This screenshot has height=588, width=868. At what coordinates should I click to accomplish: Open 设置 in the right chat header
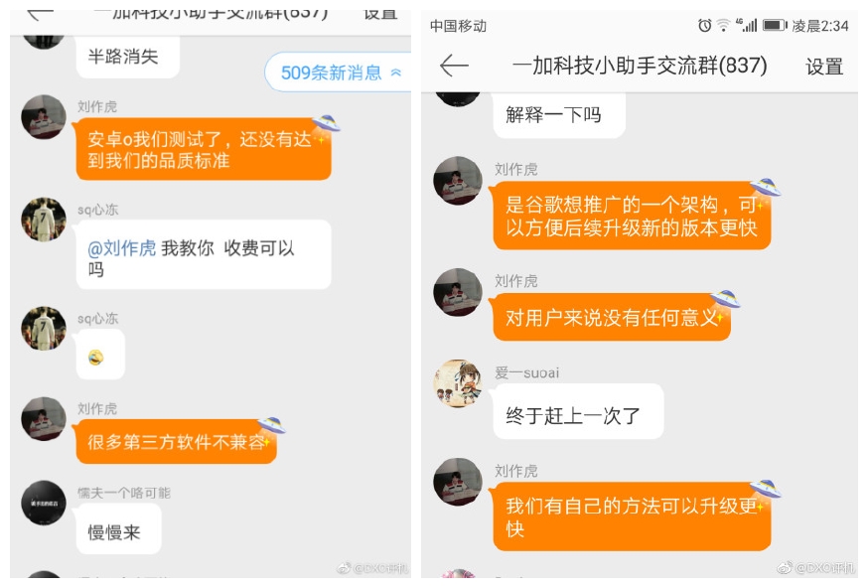(823, 67)
